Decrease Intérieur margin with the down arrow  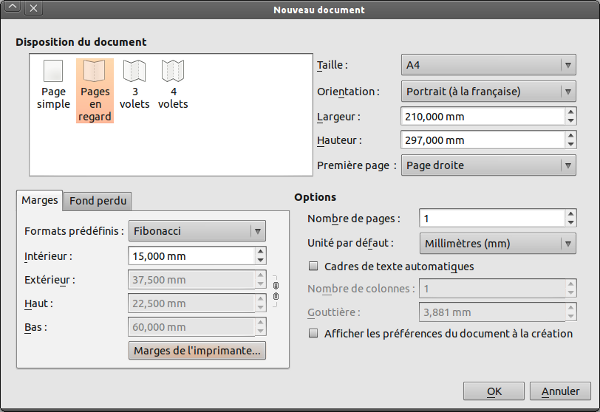pyautogui.click(x=261, y=260)
